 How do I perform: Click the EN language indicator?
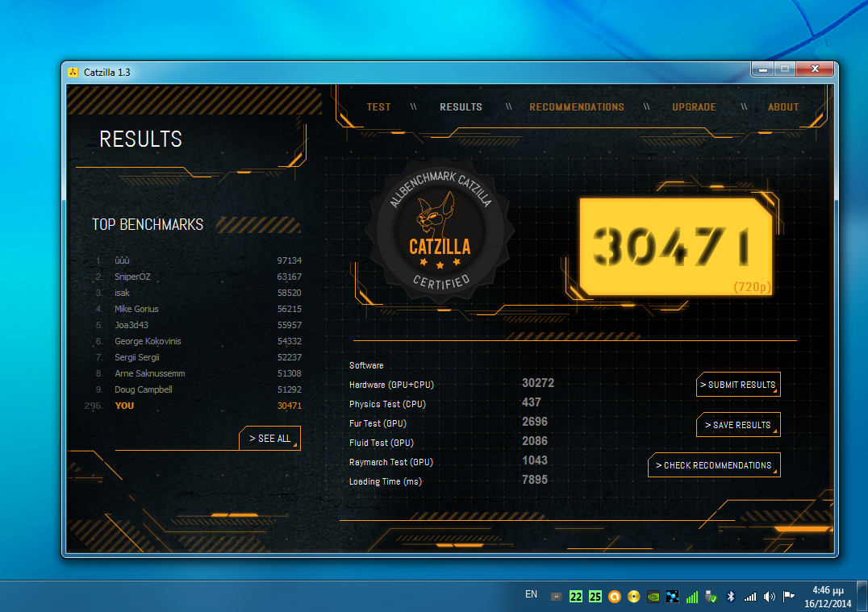[532, 594]
